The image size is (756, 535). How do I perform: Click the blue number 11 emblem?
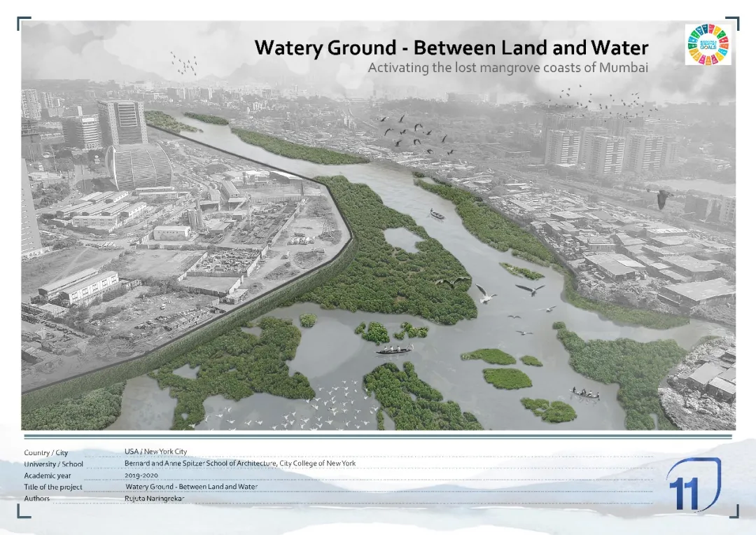pyautogui.click(x=693, y=485)
